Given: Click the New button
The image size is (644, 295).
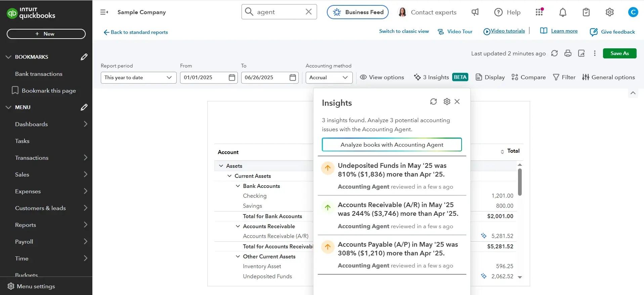Looking at the screenshot, I should [46, 34].
